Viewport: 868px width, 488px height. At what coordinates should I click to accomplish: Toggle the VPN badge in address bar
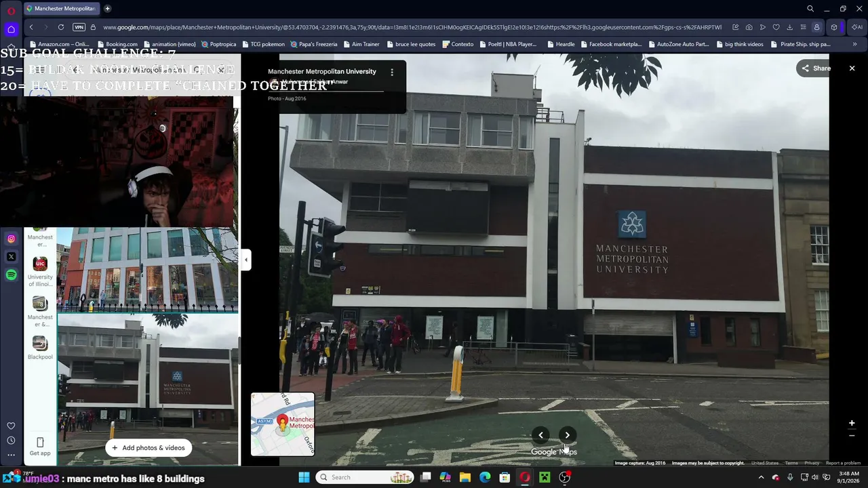pyautogui.click(x=79, y=27)
